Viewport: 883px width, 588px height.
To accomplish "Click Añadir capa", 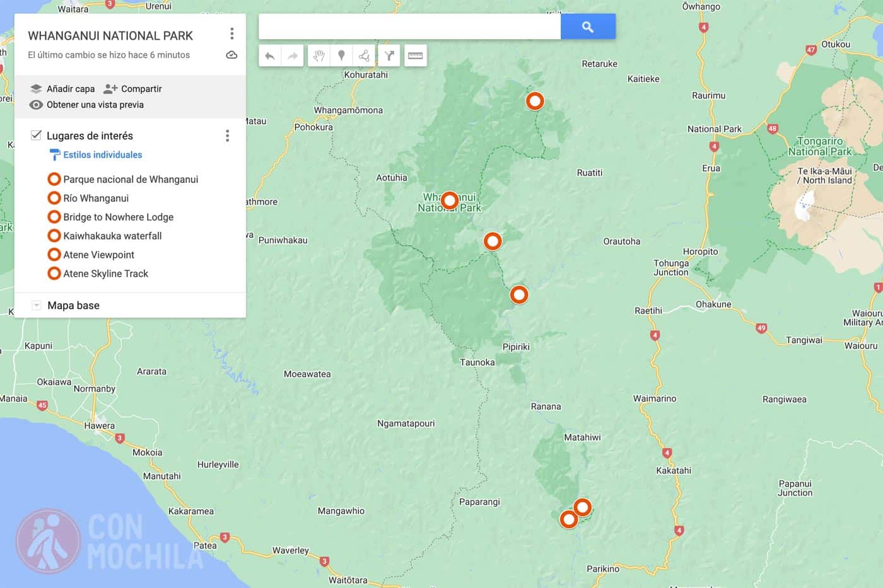I will [x=71, y=89].
